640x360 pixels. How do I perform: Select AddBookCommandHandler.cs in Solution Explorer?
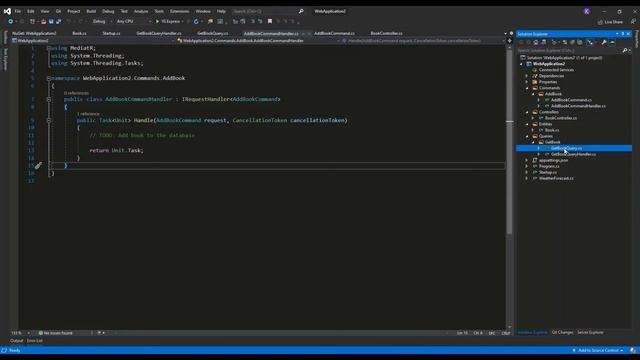tap(578, 106)
